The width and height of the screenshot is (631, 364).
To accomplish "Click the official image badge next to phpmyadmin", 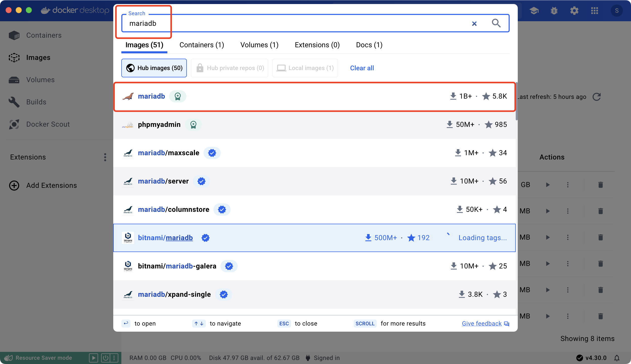I will click(193, 125).
